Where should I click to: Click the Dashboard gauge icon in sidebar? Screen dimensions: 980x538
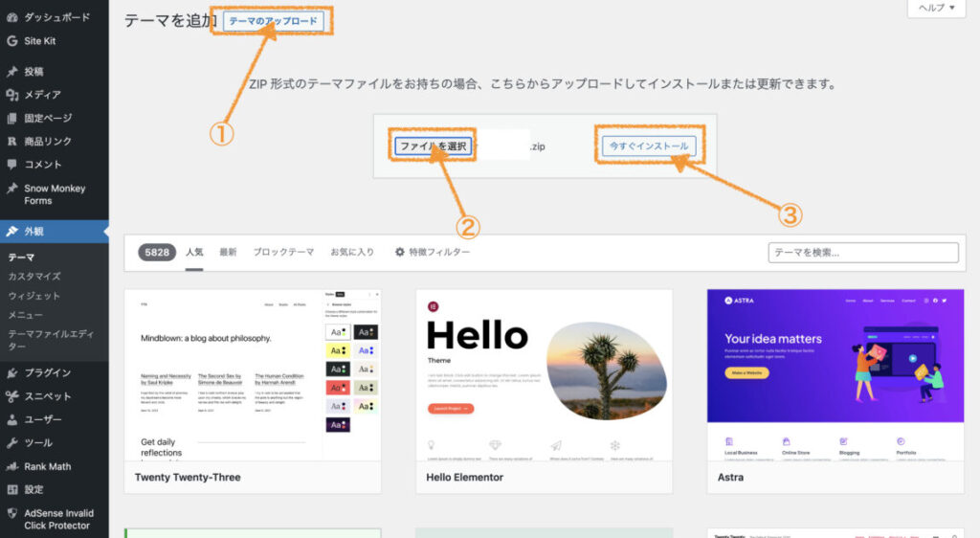click(11, 17)
